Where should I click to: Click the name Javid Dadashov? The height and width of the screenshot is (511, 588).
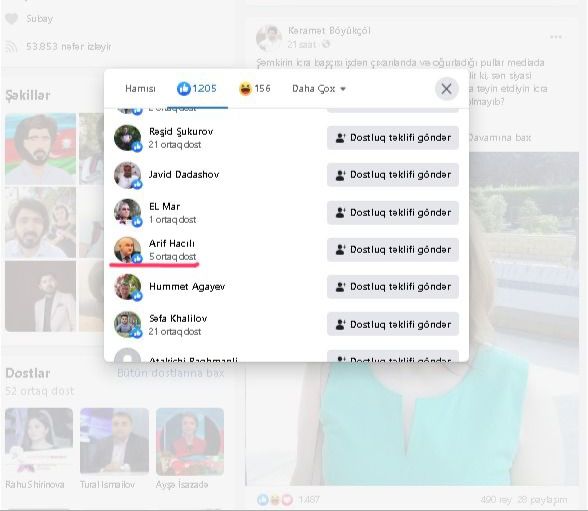coord(184,174)
